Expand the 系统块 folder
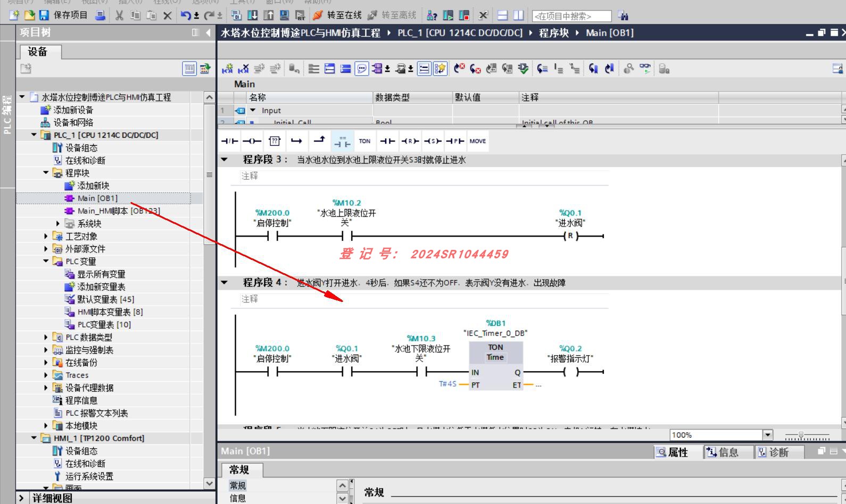This screenshot has height=504, width=846. pos(58,223)
